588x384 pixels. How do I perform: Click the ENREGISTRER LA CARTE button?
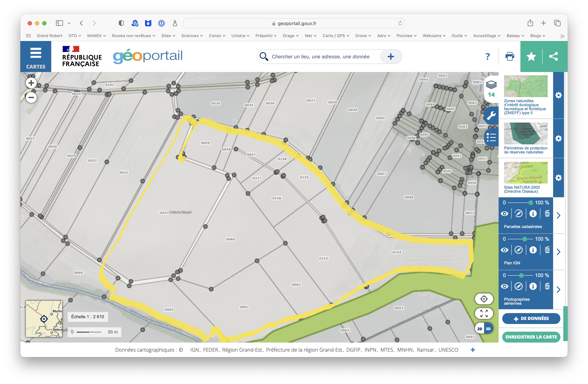pyautogui.click(x=531, y=337)
